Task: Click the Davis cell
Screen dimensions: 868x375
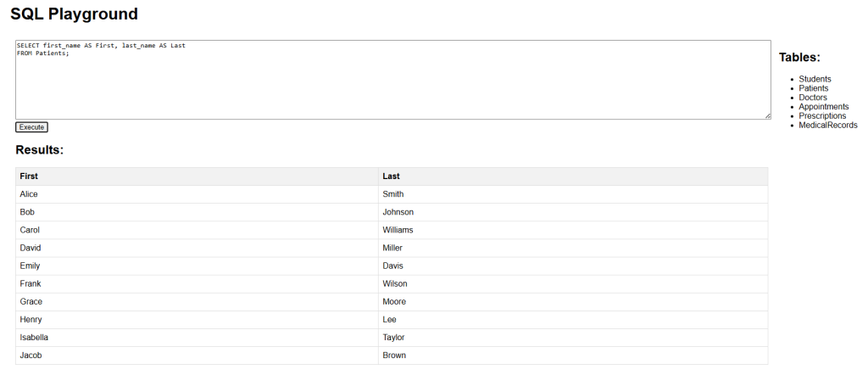Action: point(573,266)
